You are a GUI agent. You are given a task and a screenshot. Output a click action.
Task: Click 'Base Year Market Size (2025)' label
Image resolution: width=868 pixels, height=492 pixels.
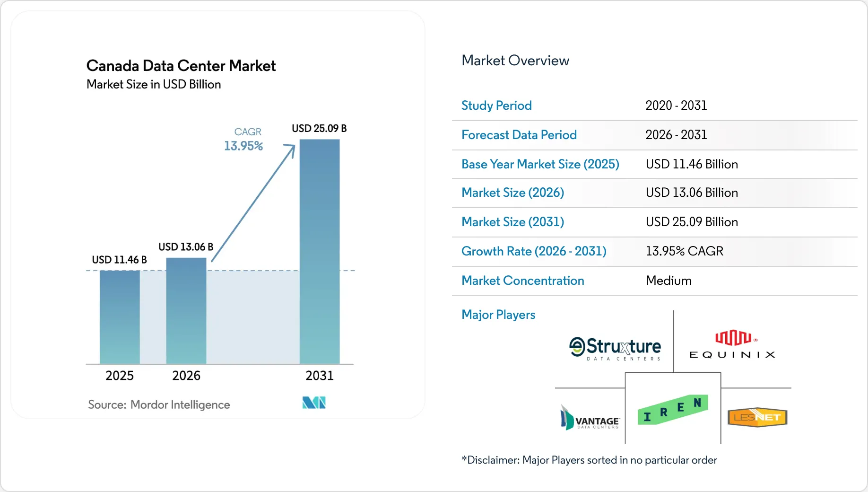(x=540, y=164)
